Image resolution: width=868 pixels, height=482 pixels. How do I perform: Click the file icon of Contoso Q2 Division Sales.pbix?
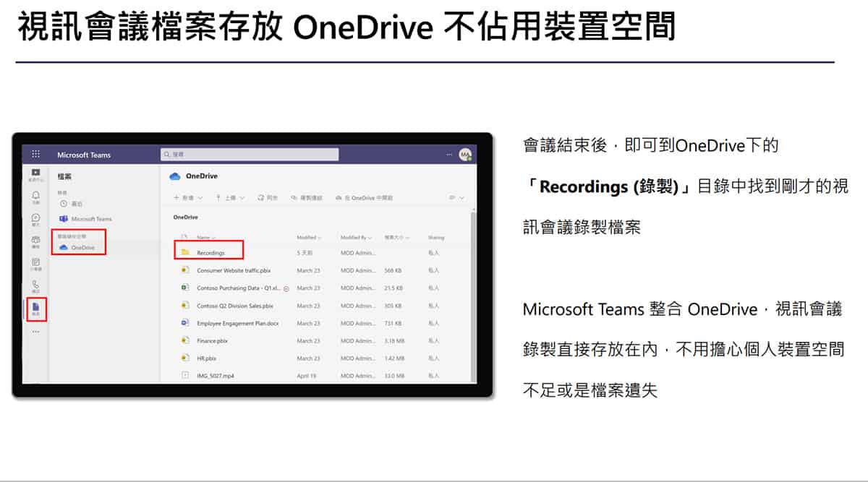pyautogui.click(x=185, y=305)
